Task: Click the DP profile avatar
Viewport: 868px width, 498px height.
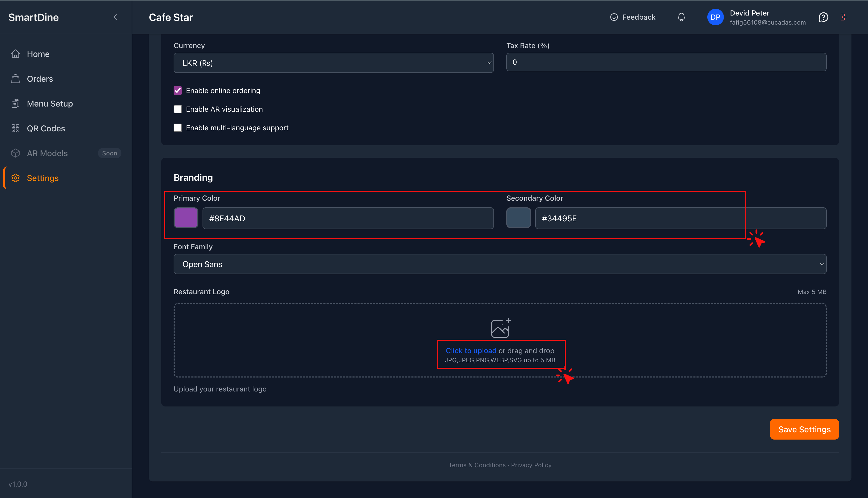Action: [715, 17]
